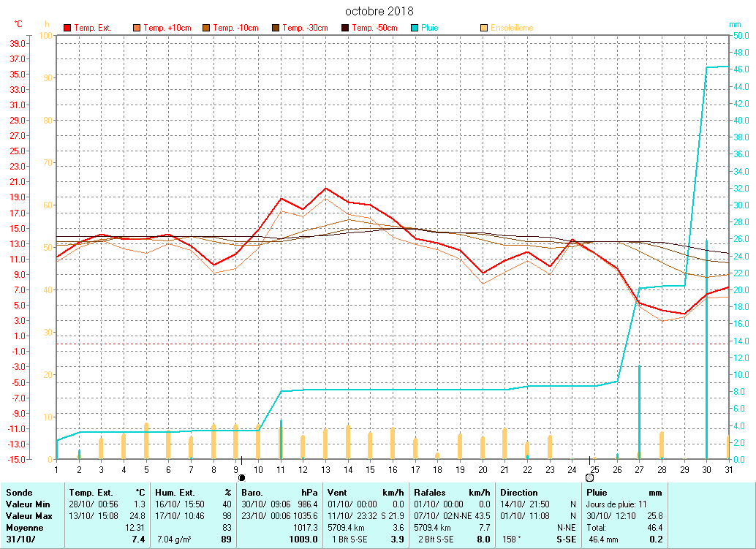
Task: Click the new moon icon below day 9
Action: (x=241, y=477)
